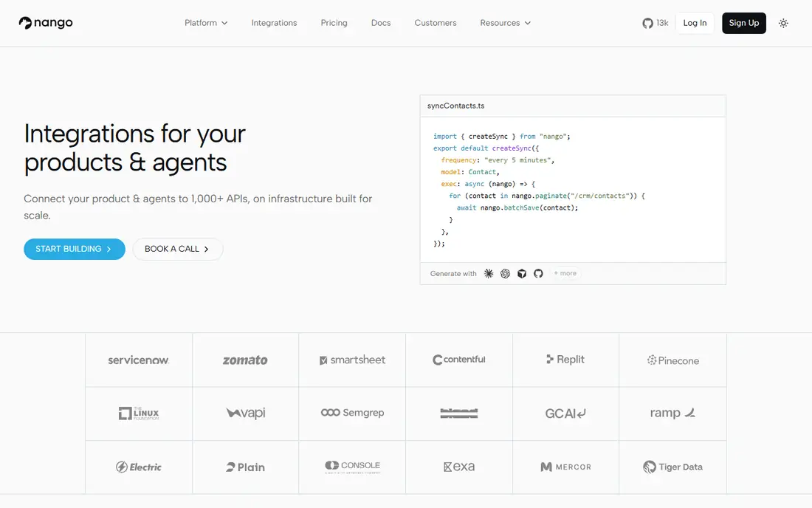Generate with OpenAI icon
Image resolution: width=812 pixels, height=508 pixels.
click(x=505, y=273)
